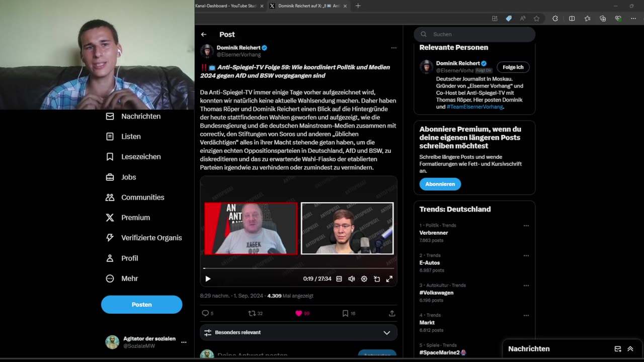Open options for the Markt trend

(526, 316)
